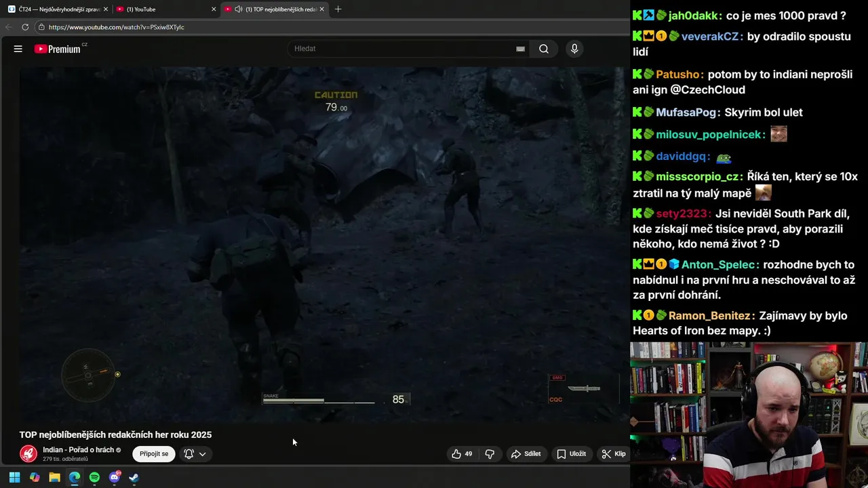This screenshot has width=868, height=488.
Task: Click chat username daviddgq
Action: pos(682,157)
